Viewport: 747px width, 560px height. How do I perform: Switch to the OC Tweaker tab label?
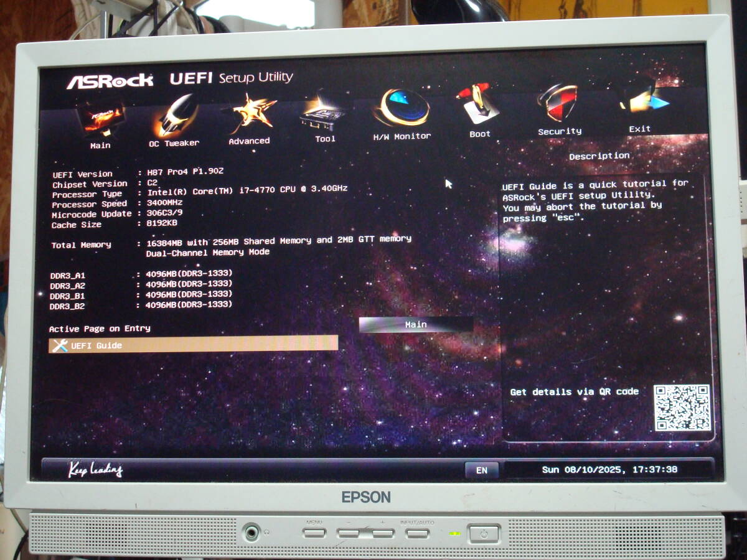tap(174, 143)
